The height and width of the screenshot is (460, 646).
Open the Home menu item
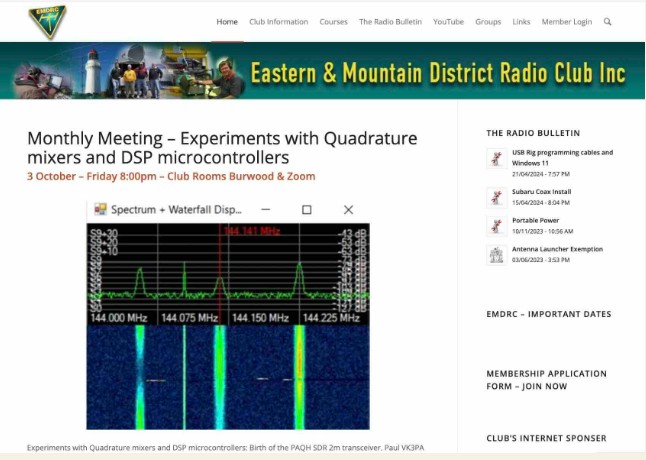227,22
